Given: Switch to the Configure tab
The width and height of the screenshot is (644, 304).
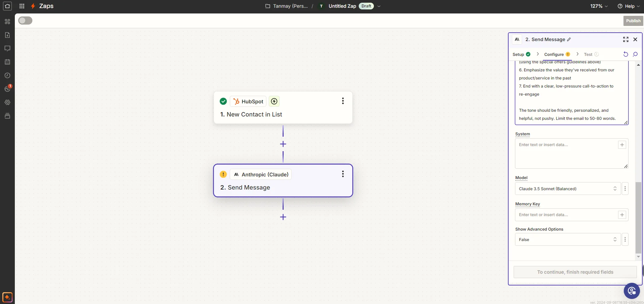Looking at the screenshot, I should coord(557,54).
